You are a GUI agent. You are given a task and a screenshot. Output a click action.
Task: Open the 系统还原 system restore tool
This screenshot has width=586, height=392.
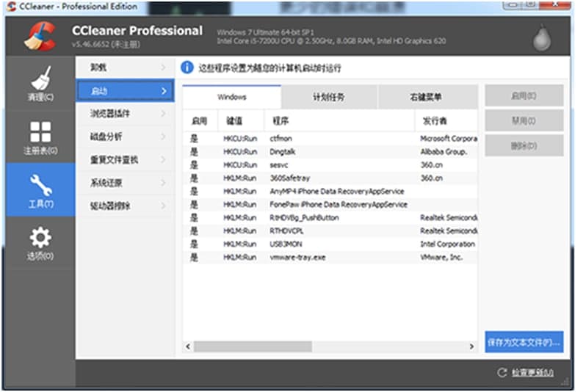[125, 182]
